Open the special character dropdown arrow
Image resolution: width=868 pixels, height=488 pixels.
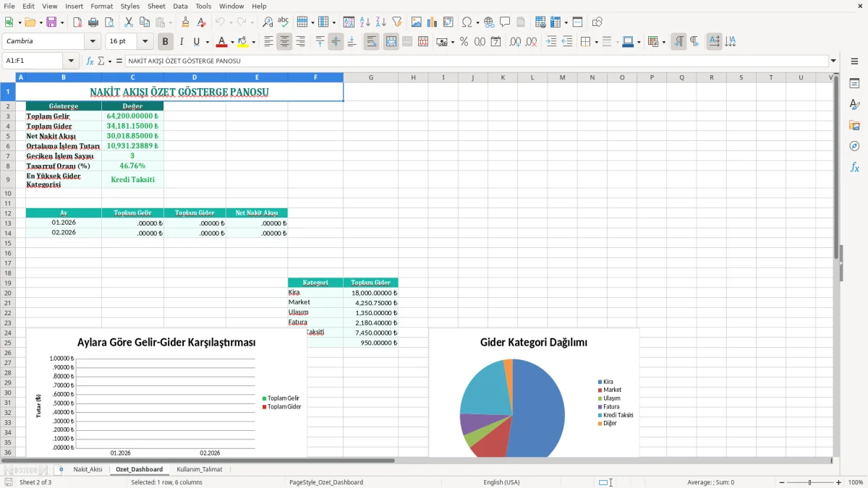coord(476,22)
